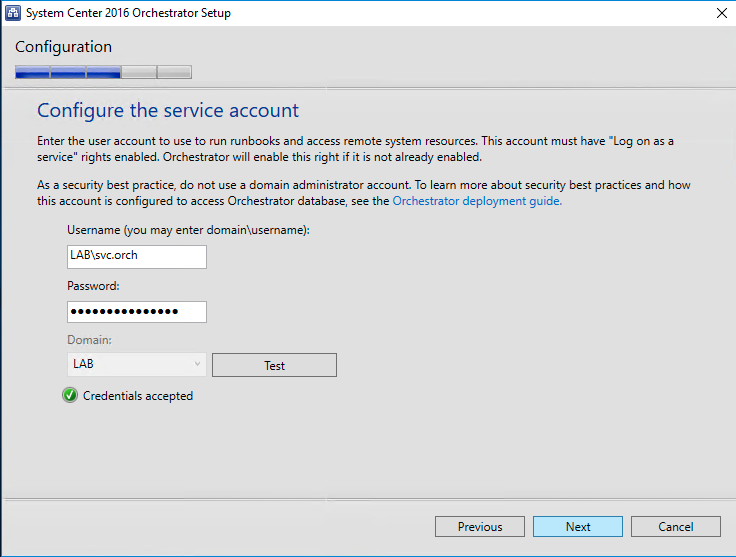
Task: Expand the Domain dropdown arrow
Action: 197,365
